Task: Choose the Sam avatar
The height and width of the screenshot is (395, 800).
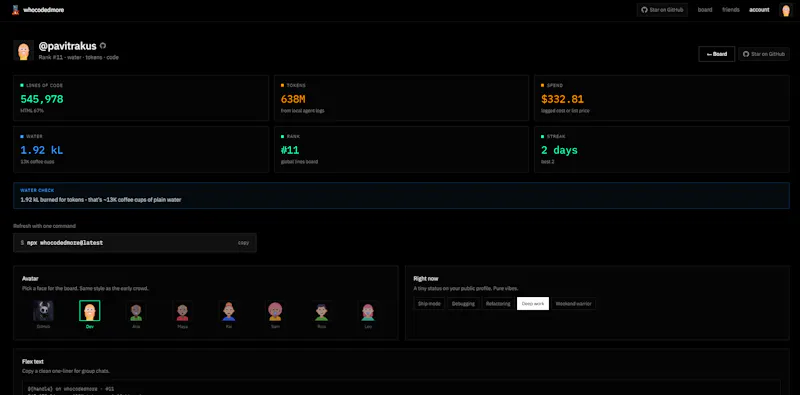Action: point(275,311)
